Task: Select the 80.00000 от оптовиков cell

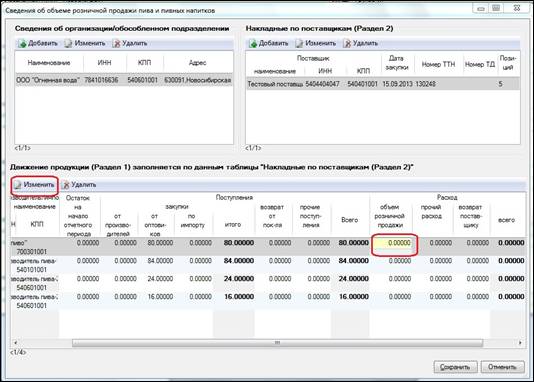Action: 160,243
